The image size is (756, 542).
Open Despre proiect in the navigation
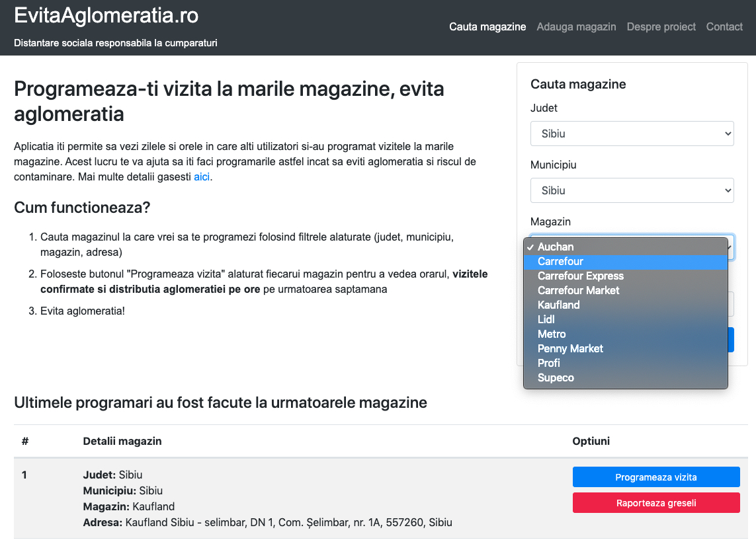pyautogui.click(x=661, y=27)
